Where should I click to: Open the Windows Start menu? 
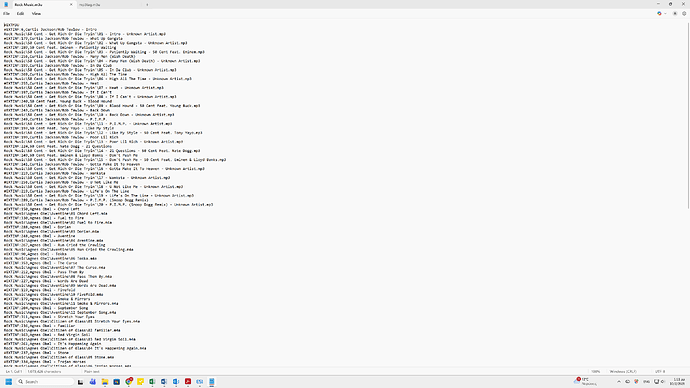click(x=8, y=381)
